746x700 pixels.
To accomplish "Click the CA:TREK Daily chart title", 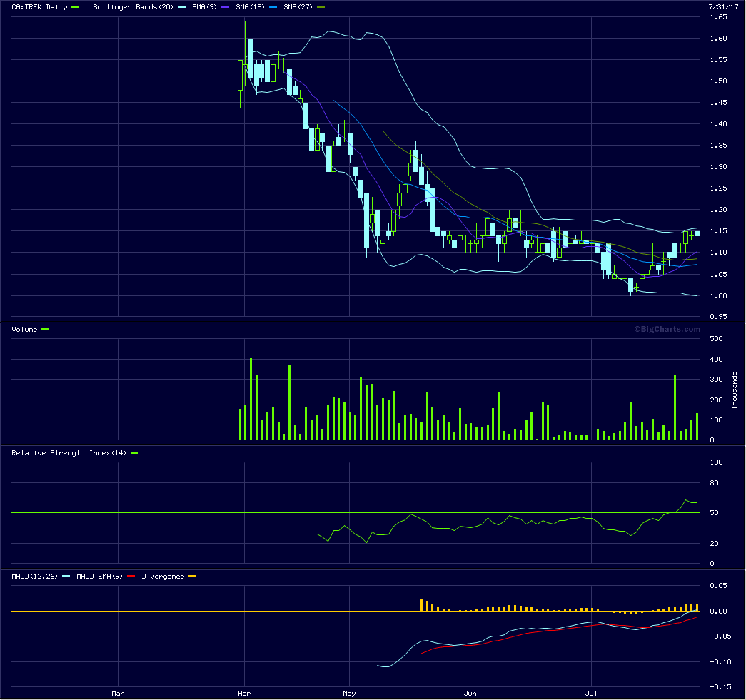I will coord(39,6).
